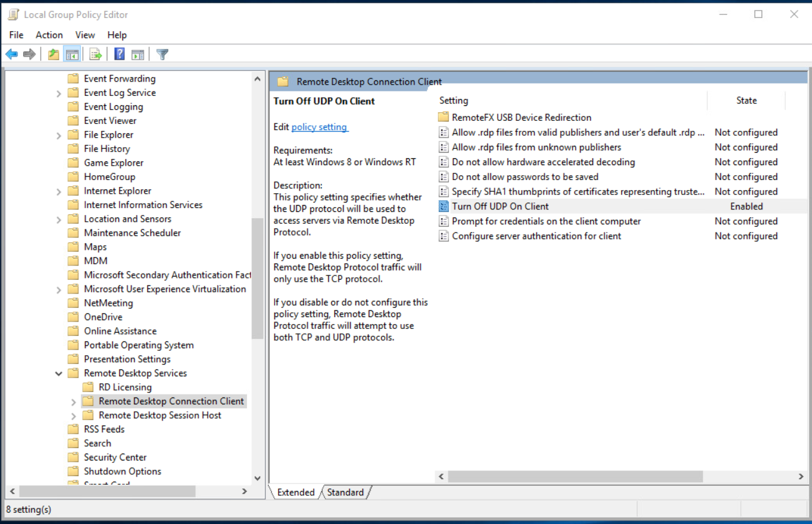Open the blue Help toolbar icon
812x524 pixels.
click(120, 55)
